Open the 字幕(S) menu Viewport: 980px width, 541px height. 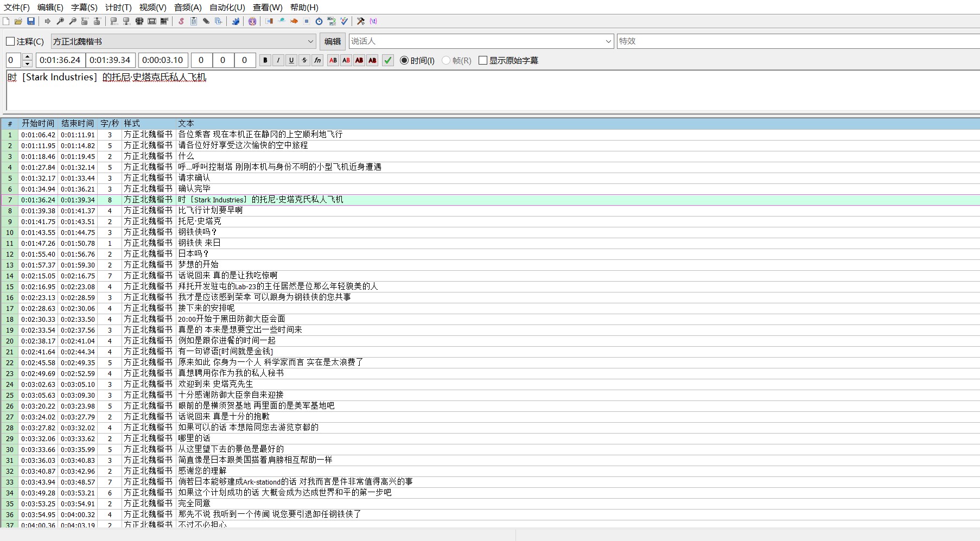(84, 7)
